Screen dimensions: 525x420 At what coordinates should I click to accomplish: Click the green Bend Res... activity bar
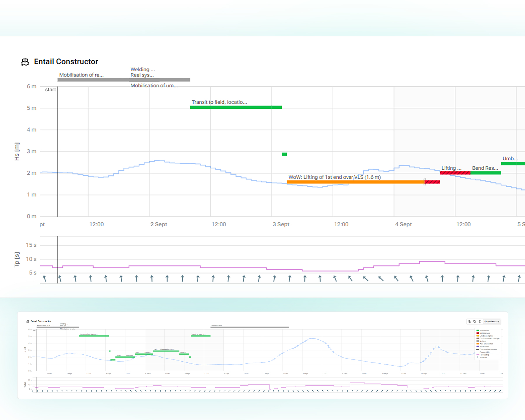tap(486, 173)
